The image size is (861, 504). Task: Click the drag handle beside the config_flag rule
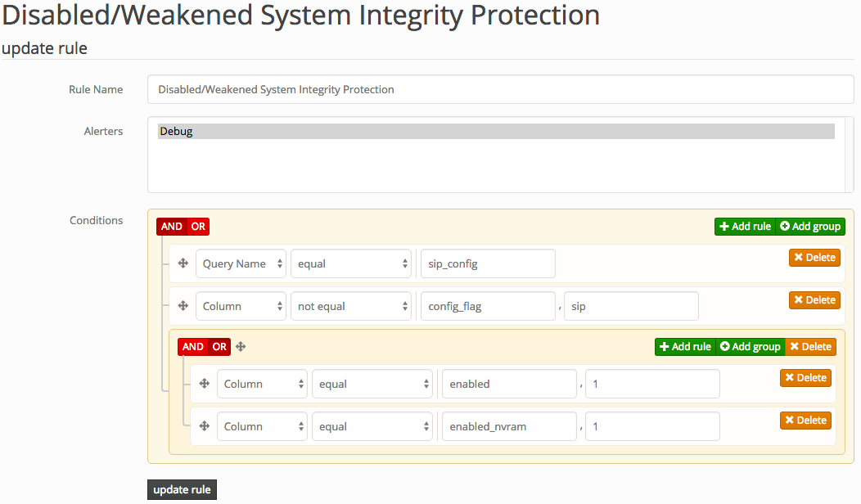[183, 305]
